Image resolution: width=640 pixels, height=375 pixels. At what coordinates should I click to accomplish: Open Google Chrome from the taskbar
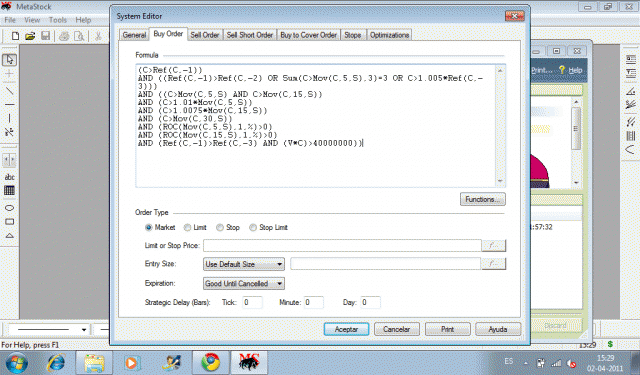click(211, 362)
